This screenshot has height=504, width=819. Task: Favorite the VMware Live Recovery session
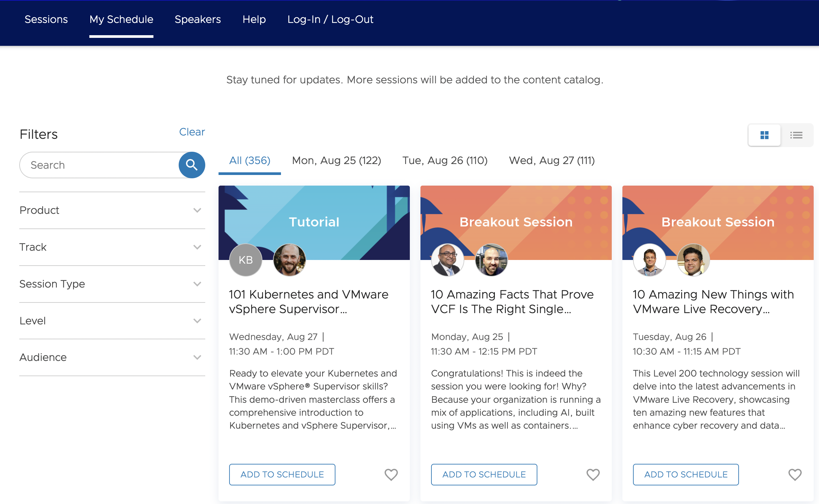tap(795, 474)
